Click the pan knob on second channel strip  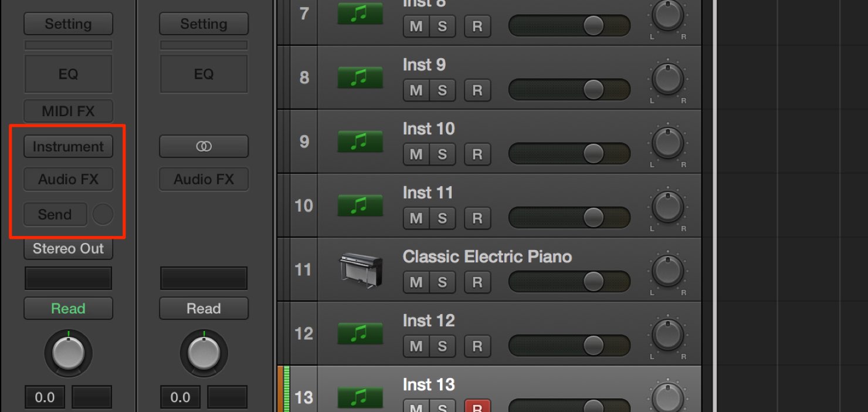point(204,353)
